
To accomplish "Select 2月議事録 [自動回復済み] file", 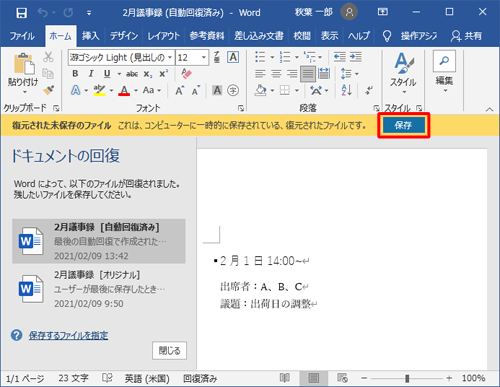I will 99,241.
